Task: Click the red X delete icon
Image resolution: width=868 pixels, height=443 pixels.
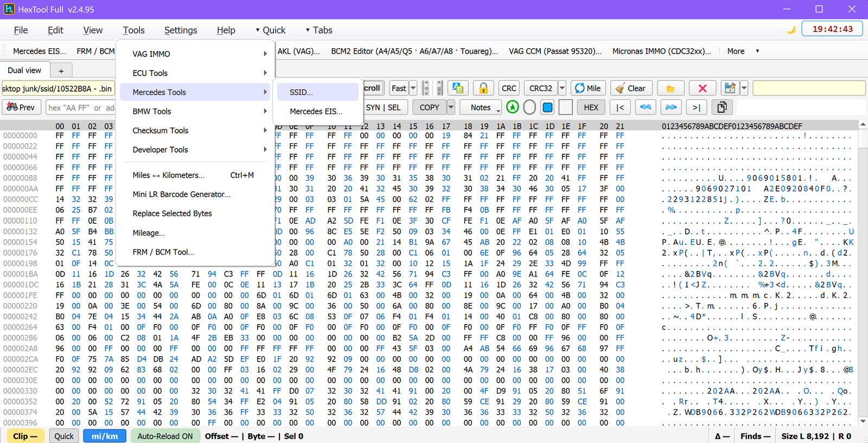Action: coord(703,88)
